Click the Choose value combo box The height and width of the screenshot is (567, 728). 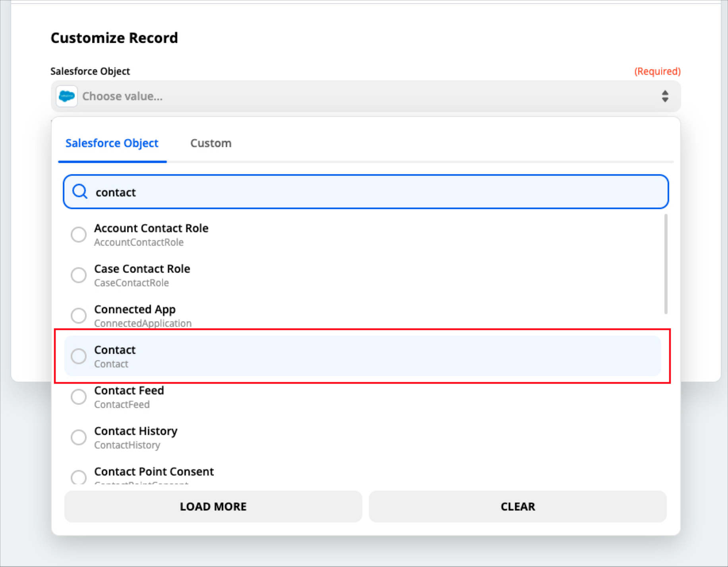click(x=366, y=96)
